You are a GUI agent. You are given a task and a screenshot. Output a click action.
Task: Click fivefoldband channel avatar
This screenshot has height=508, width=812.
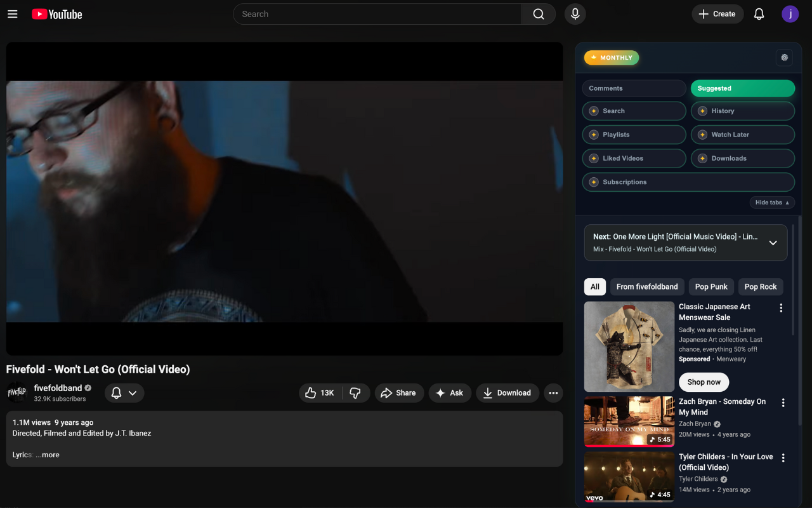pyautogui.click(x=17, y=393)
